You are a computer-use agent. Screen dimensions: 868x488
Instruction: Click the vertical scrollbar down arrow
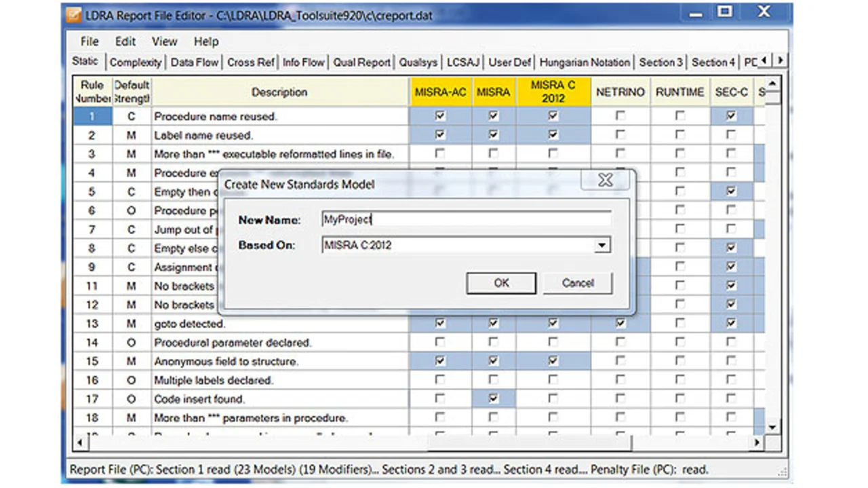(x=772, y=427)
